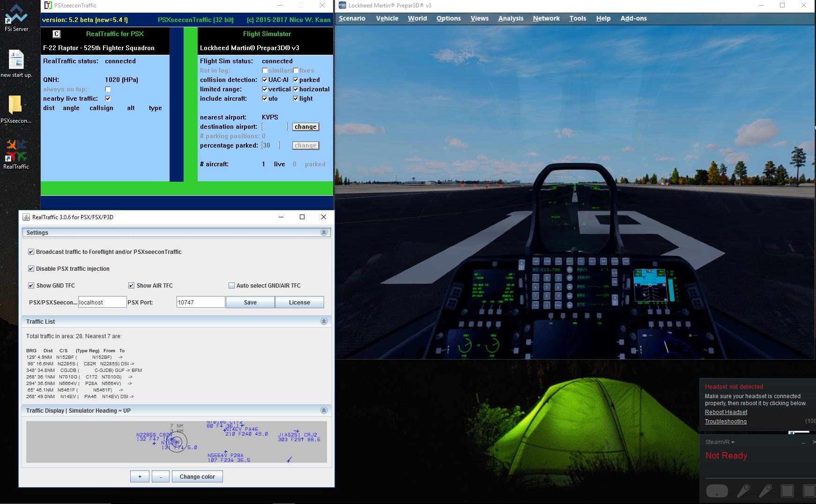Click Save in RealTraffic settings
This screenshot has height=504, width=816.
point(250,303)
